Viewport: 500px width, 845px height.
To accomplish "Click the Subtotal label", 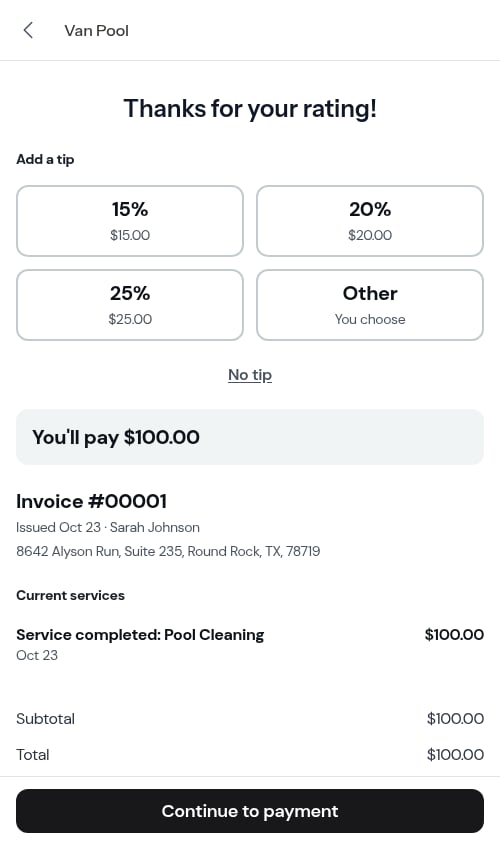I will pos(45,719).
